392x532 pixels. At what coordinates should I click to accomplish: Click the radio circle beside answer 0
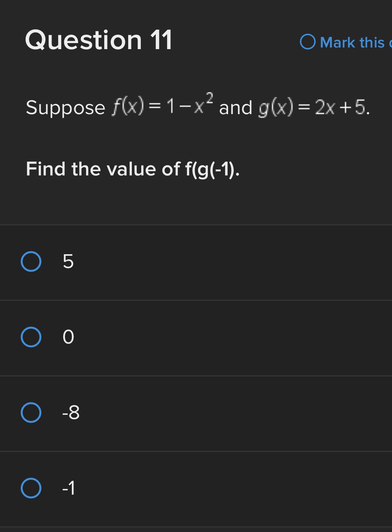pyautogui.click(x=31, y=337)
